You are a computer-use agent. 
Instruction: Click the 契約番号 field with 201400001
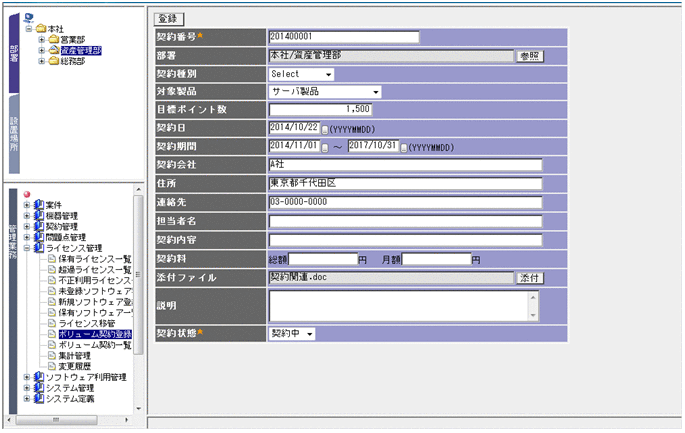[x=344, y=37]
